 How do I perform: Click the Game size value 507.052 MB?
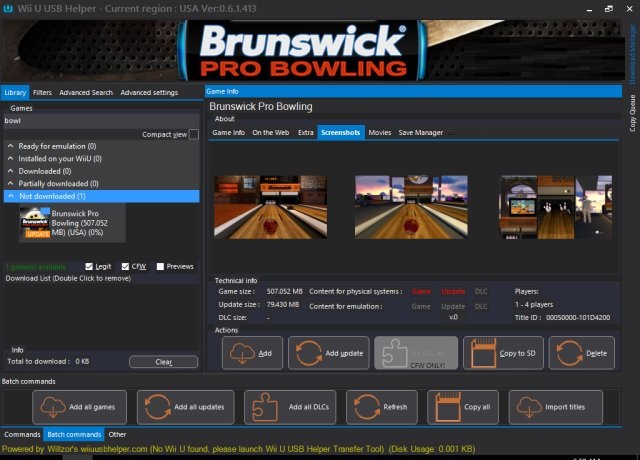click(285, 291)
